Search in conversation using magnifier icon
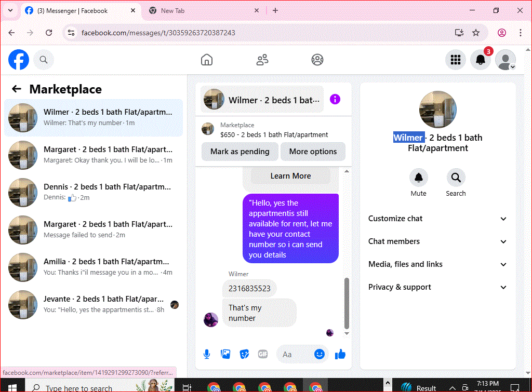The image size is (532, 392). pyautogui.click(x=456, y=178)
